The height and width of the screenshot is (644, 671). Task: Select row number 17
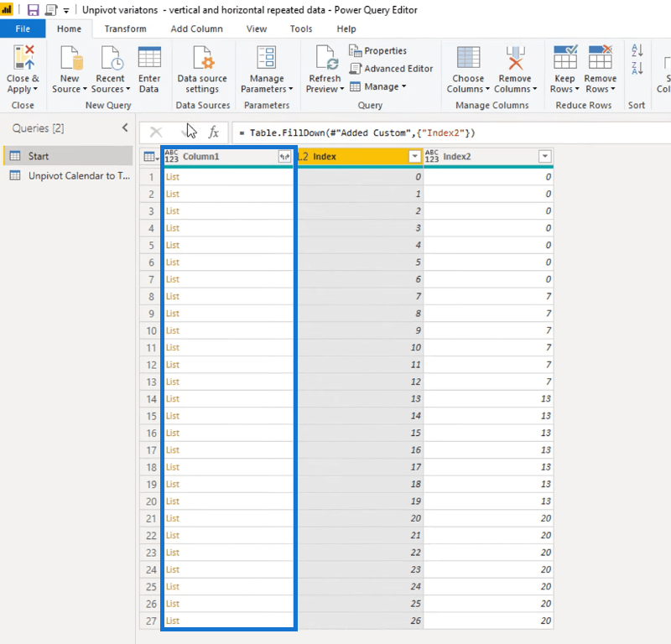151,450
